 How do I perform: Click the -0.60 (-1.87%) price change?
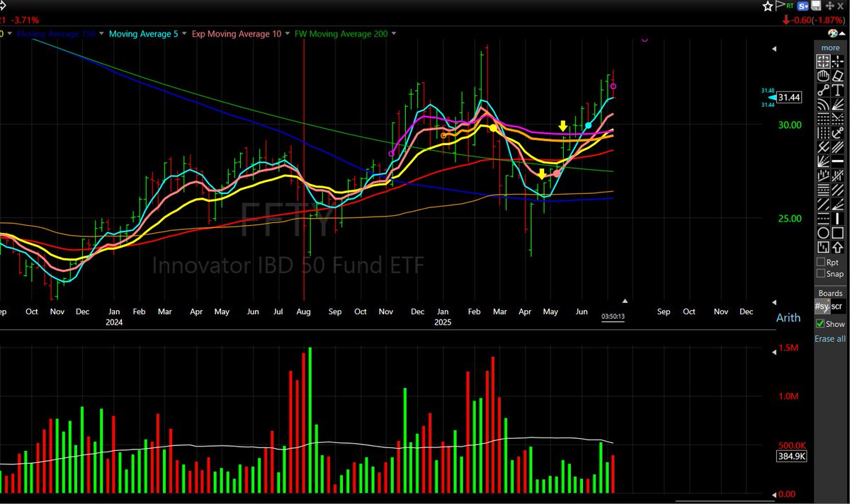point(817,20)
